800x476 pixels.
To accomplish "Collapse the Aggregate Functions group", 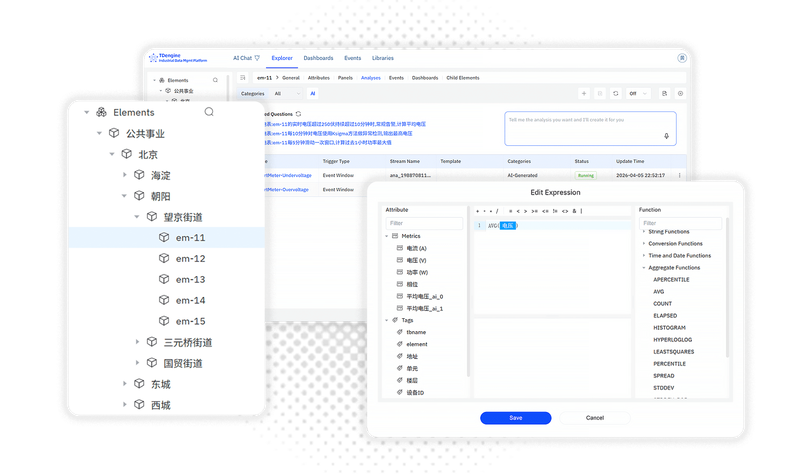I will (x=644, y=267).
